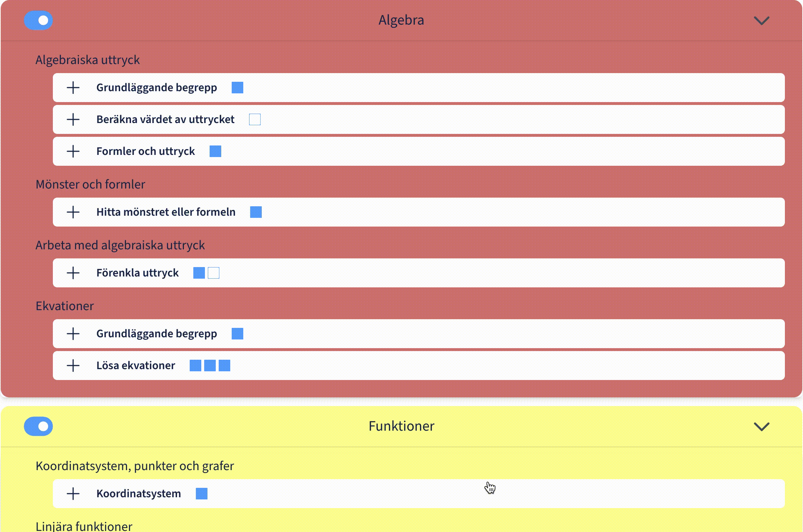Image resolution: width=803 pixels, height=532 pixels.
Task: Click the blue square next to Hitta mönstret eller formeln
Action: pyautogui.click(x=256, y=212)
